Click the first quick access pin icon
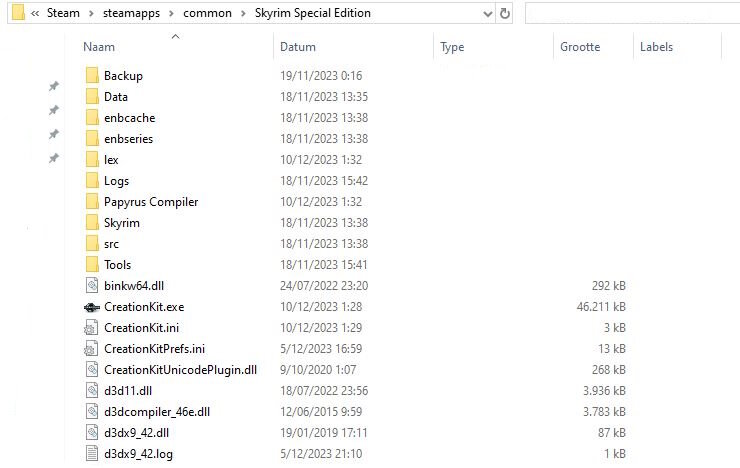This screenshot has height=468, width=740. pyautogui.click(x=54, y=86)
